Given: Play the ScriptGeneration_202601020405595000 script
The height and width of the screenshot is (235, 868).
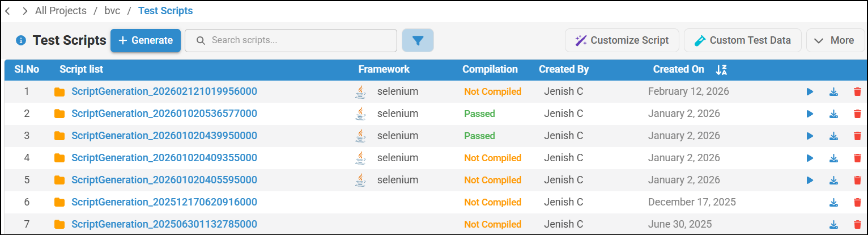Looking at the screenshot, I should pos(810,181).
